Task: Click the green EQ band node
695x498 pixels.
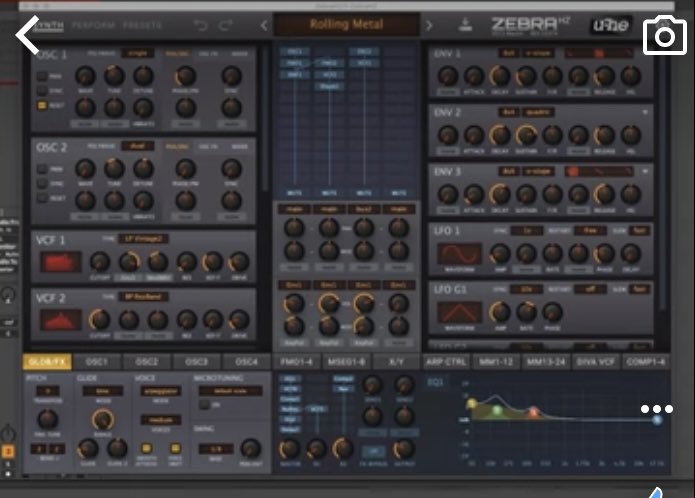Action: pos(497,410)
